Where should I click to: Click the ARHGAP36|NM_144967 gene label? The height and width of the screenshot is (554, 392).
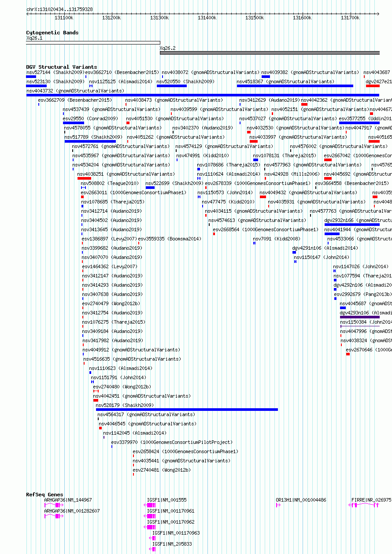(68, 500)
